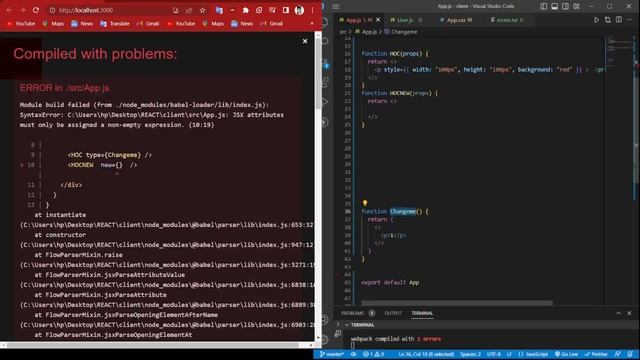Open the notifications bell in status bar
Image resolution: width=640 pixels, height=360 pixels.
tap(630, 354)
